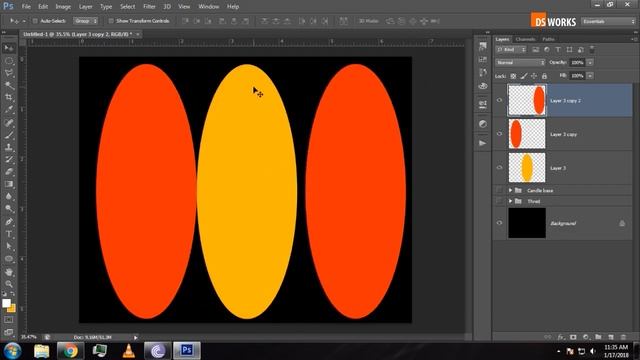The height and width of the screenshot is (360, 640).
Task: Hide Layer 3 copy 2 visibility eye
Action: click(499, 100)
